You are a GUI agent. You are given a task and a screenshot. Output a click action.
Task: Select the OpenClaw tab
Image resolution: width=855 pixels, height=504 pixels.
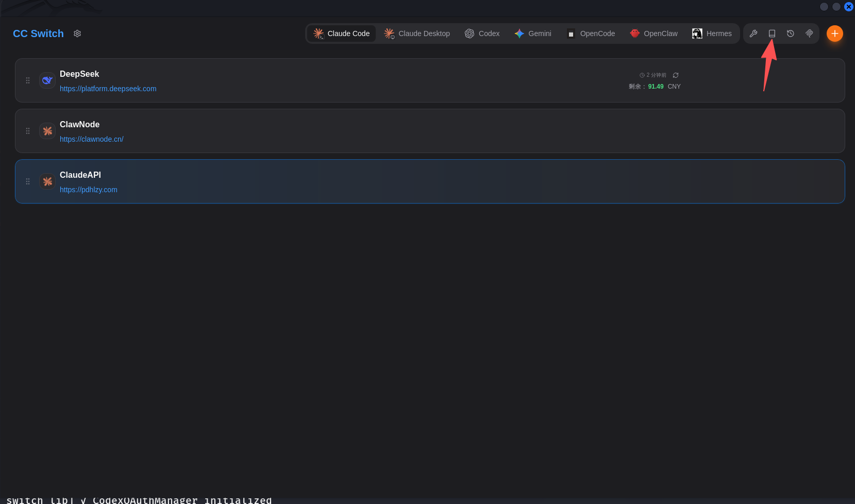653,33
